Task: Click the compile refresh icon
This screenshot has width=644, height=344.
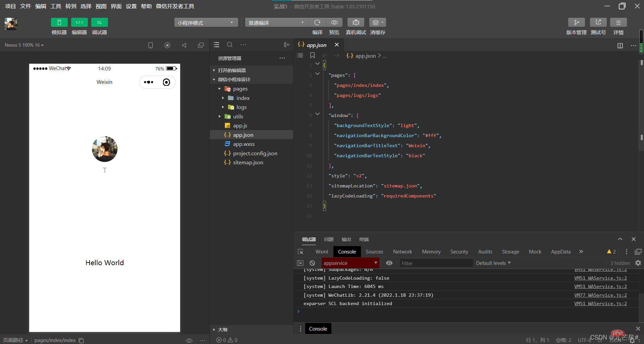Action: pyautogui.click(x=317, y=22)
